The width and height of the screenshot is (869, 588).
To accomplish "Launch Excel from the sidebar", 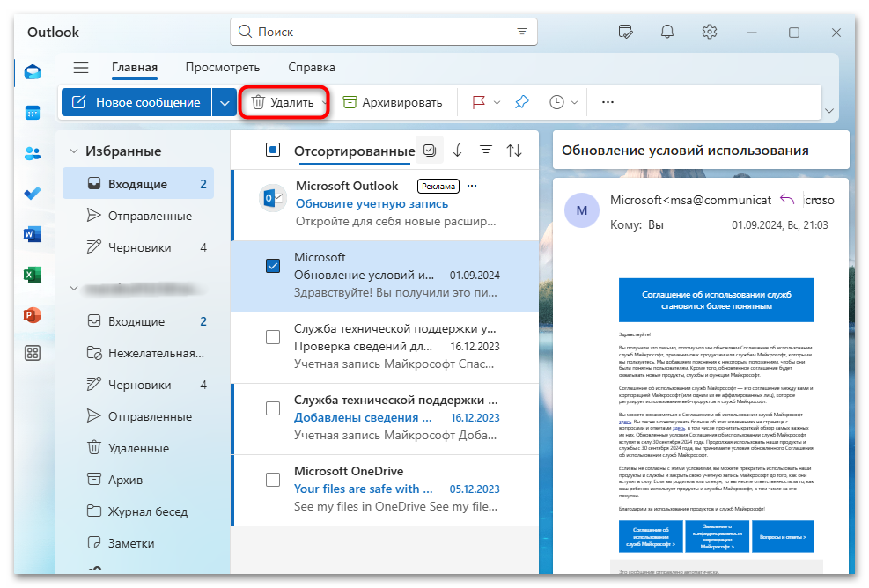I will 33,275.
